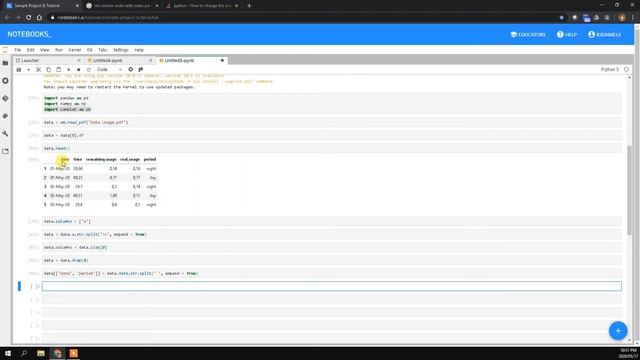Click the blue floating plus button
The height and width of the screenshot is (360, 640).
click(618, 331)
